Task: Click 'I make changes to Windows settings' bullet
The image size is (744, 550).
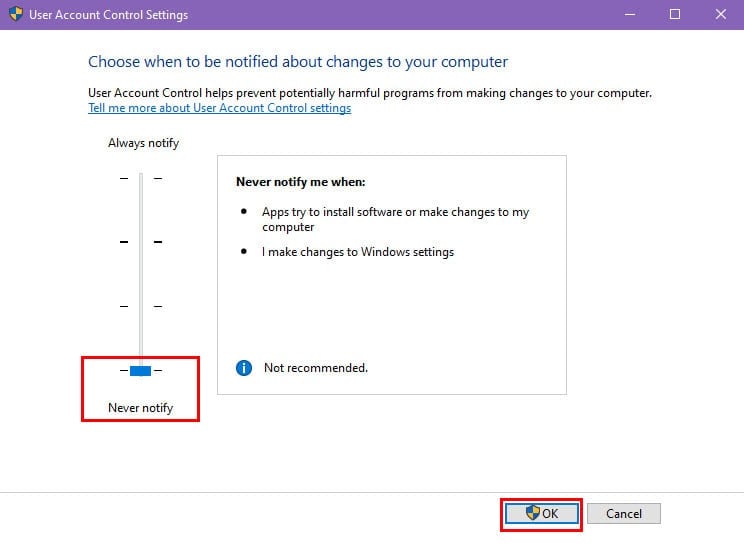Action: click(x=358, y=252)
